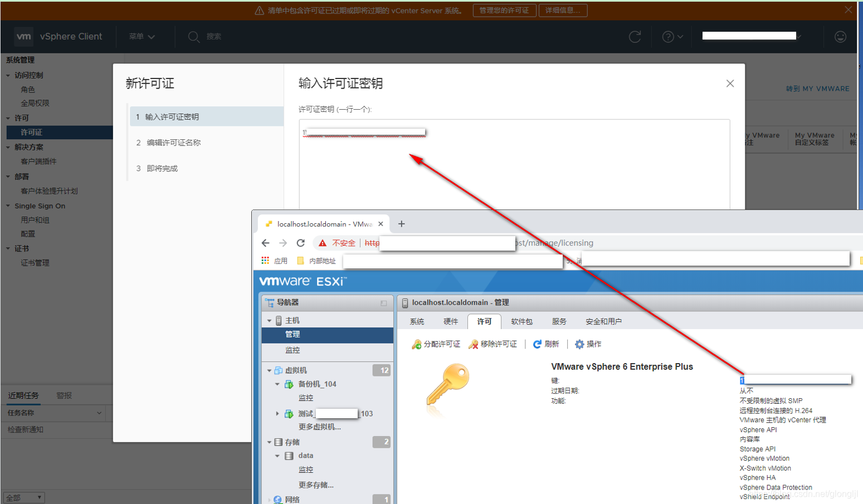Open the 菜单 dropdown menu

pos(142,36)
